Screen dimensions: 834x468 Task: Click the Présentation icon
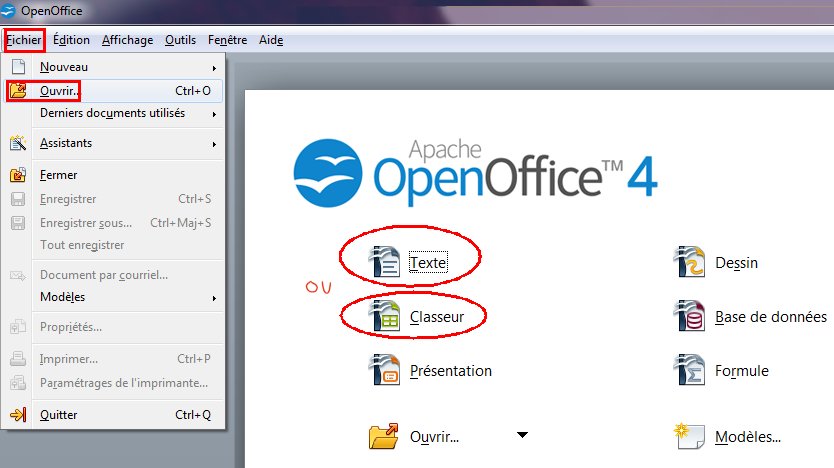385,370
